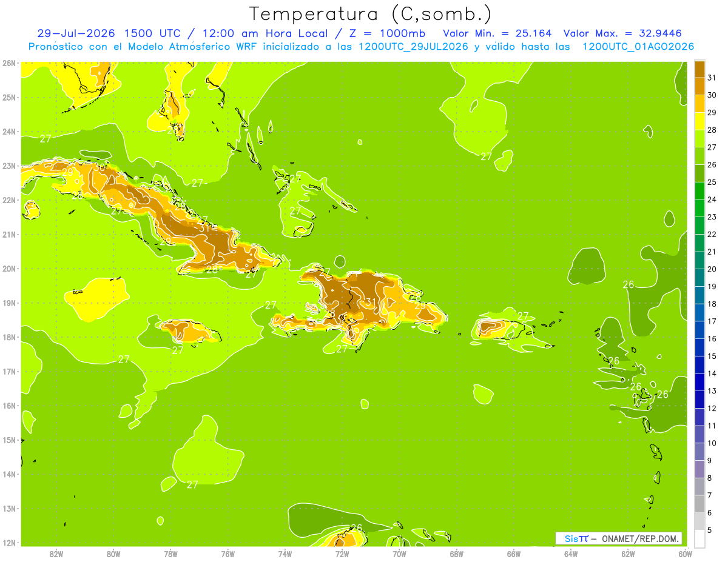Image resolution: width=728 pixels, height=562 pixels.
Task: Select the dark brown top legend swatch
Action: [699, 70]
